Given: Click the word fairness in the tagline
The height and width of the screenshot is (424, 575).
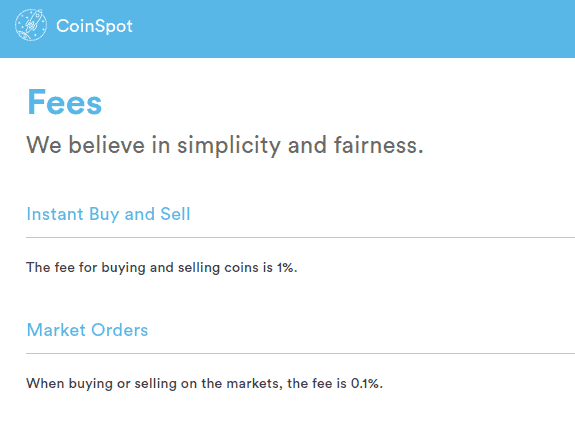Looking at the screenshot, I should (x=378, y=145).
